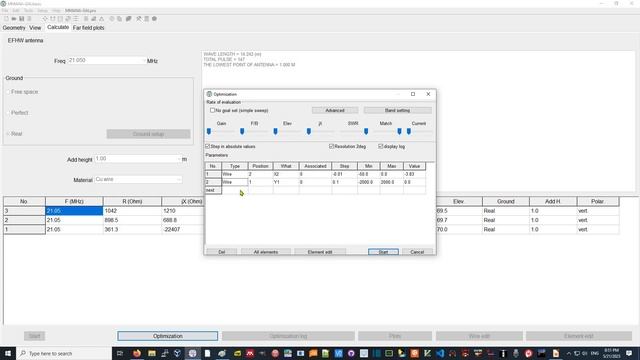The height and width of the screenshot is (360, 640).
Task: Click the All elements button
Action: [266, 252]
